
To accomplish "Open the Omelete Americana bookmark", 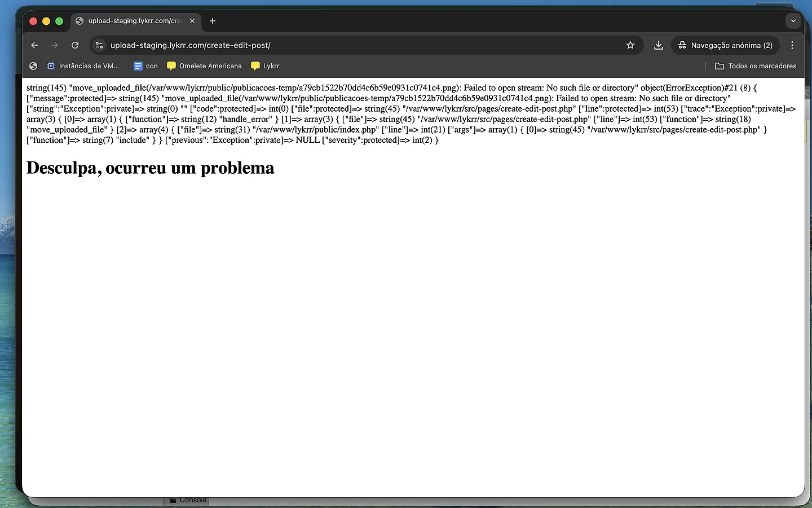I will 204,66.
